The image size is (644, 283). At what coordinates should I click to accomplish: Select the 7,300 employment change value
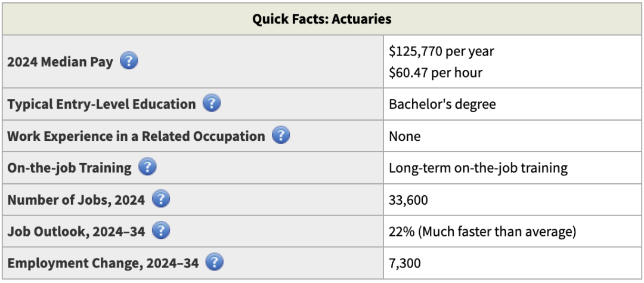pos(405,263)
